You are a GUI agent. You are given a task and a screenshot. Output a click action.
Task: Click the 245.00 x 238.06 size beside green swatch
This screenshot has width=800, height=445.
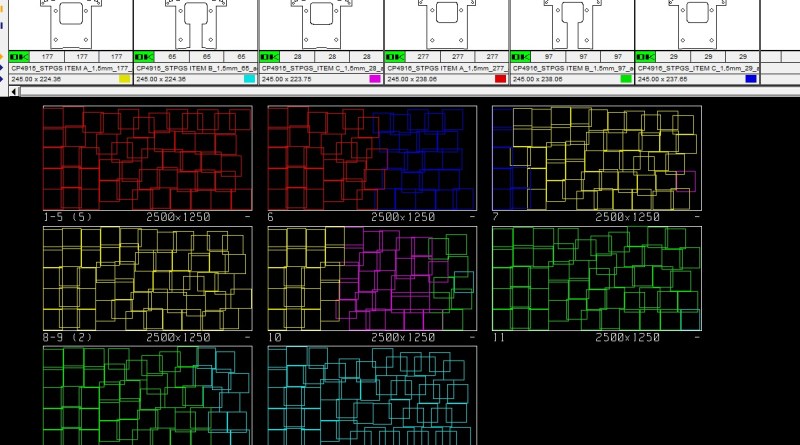click(x=538, y=79)
